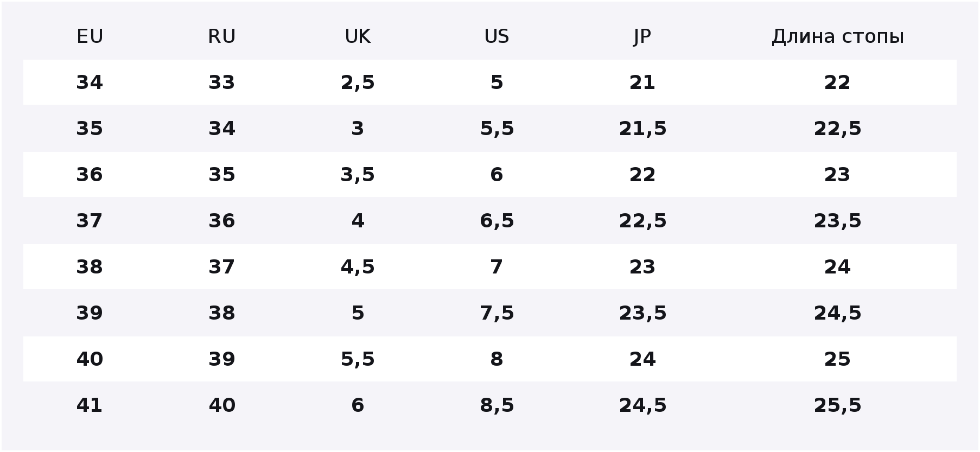Select EU size 38 cell
This screenshot has height=452, width=980.
click(x=90, y=267)
